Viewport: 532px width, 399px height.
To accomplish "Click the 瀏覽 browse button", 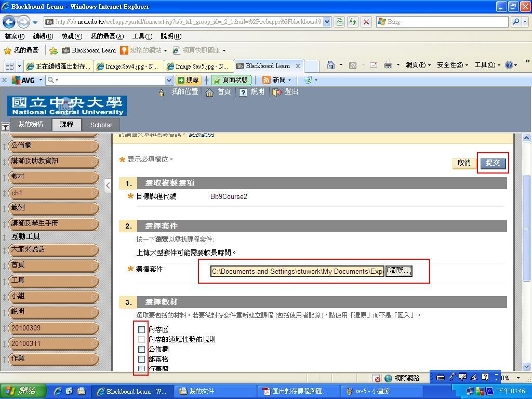I will coord(399,271).
